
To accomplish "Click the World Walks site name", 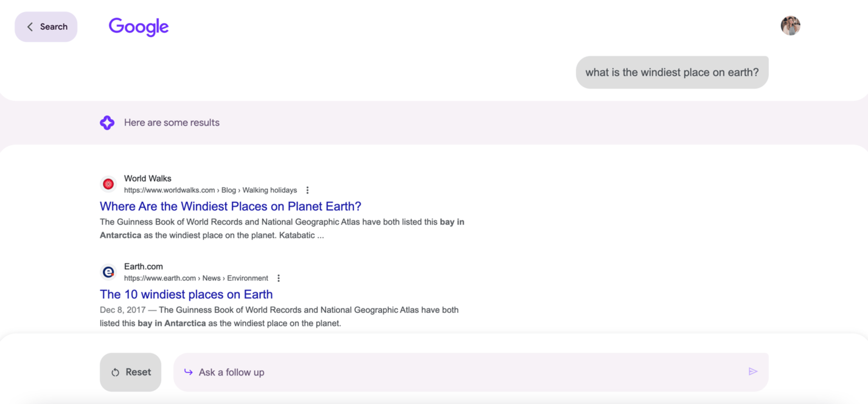I will 148,178.
